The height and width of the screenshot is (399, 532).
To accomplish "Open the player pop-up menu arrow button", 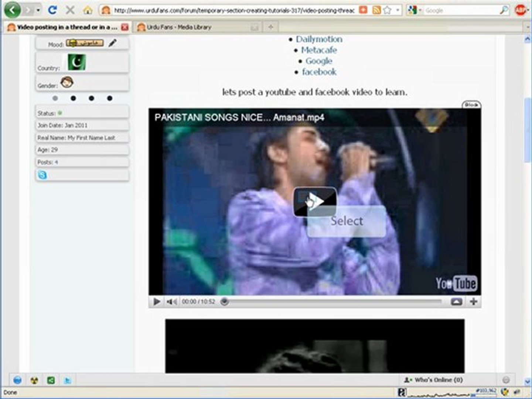I will [x=456, y=302].
